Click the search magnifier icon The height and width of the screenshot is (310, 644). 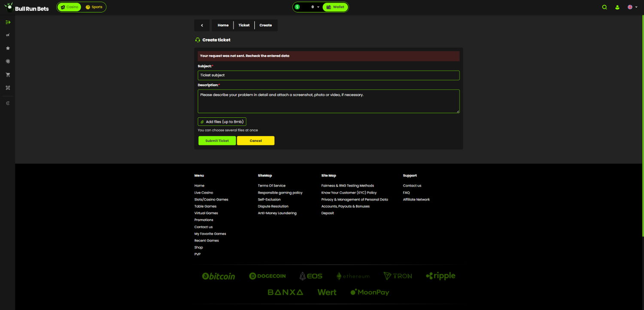click(605, 7)
